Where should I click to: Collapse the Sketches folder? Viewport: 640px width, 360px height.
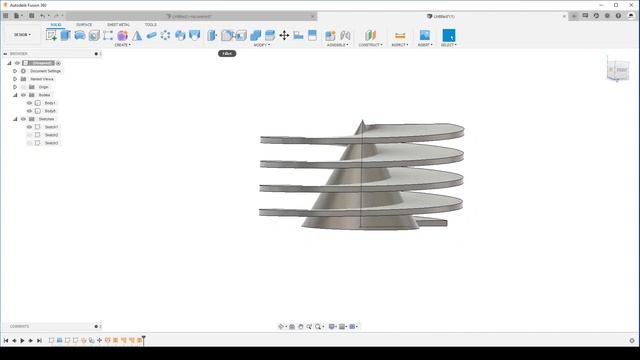(15, 119)
